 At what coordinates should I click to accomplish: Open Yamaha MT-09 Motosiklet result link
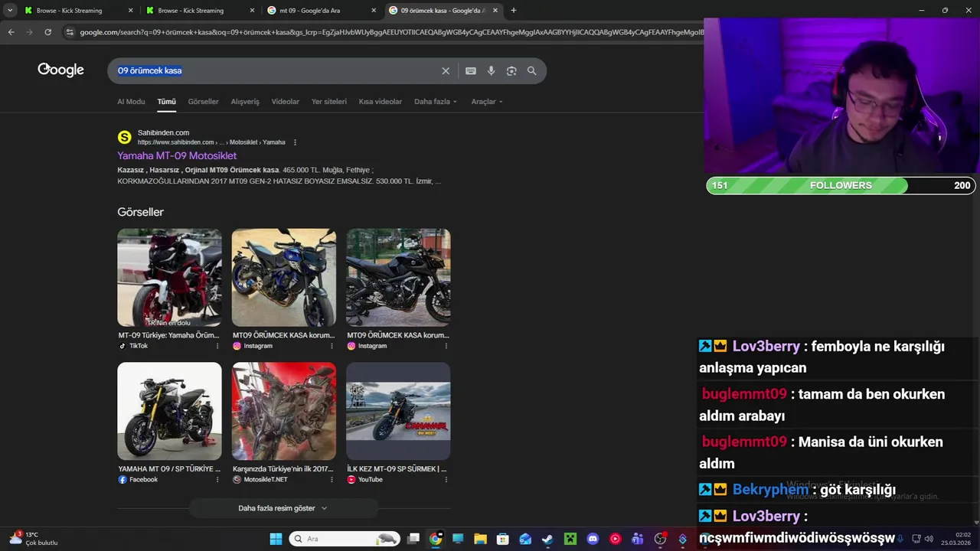coord(177,155)
